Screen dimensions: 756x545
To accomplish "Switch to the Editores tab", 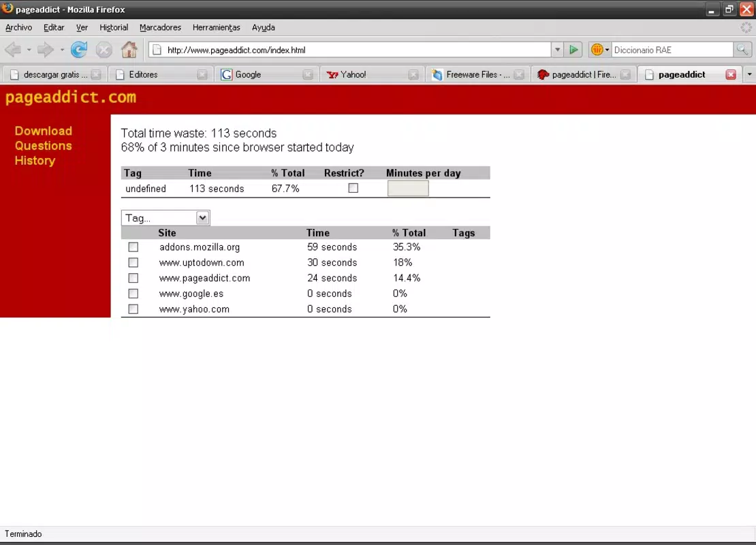I will tap(161, 74).
